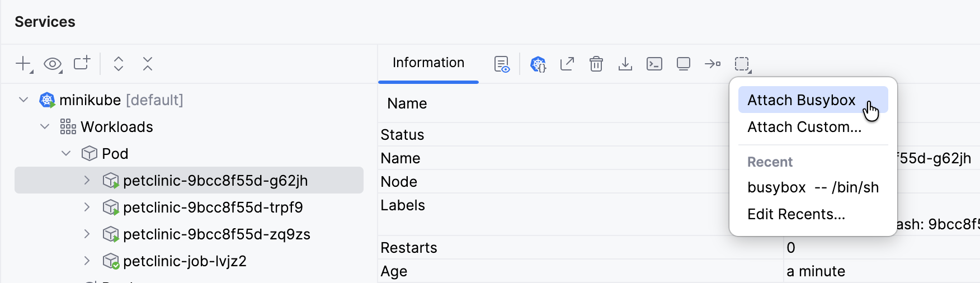This screenshot has width=980, height=283.
Task: Open Edit Recents... in the popup
Action: (813, 214)
